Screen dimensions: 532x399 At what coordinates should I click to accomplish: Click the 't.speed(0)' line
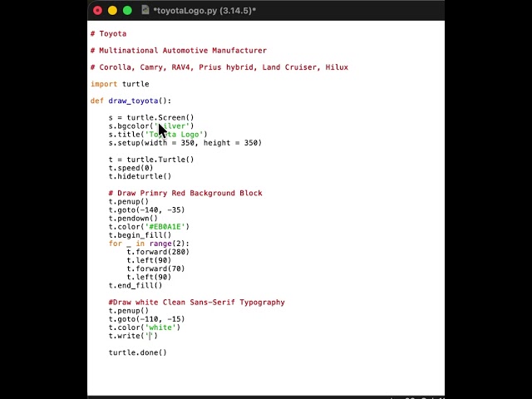131,168
